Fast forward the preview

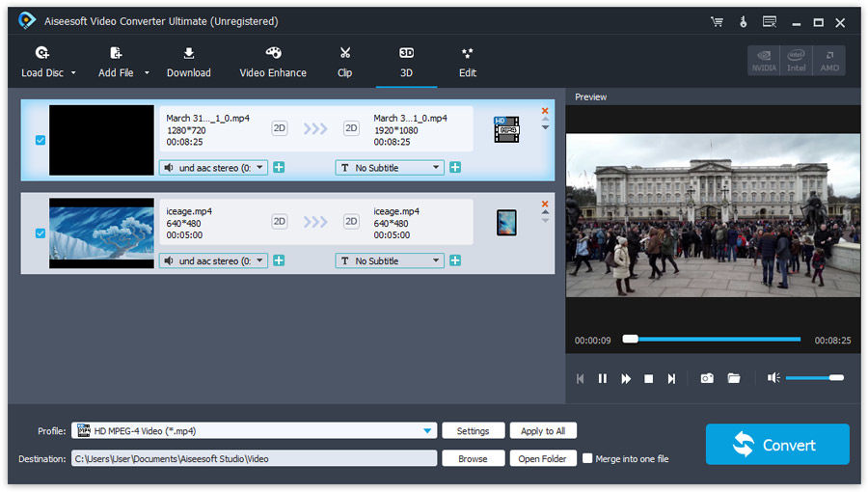tap(626, 378)
